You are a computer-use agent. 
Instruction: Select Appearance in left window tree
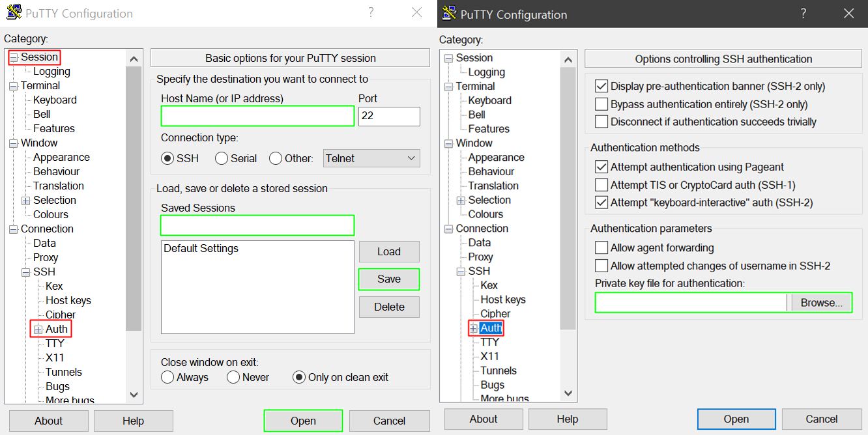pyautogui.click(x=61, y=158)
